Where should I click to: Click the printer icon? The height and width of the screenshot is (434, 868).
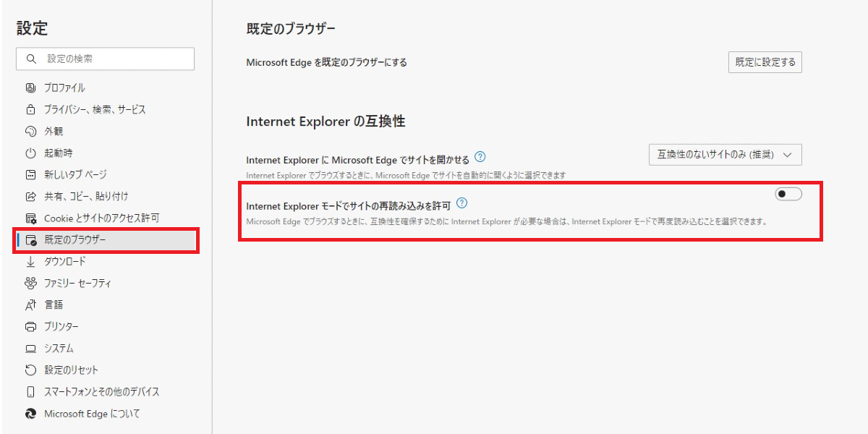coord(30,326)
